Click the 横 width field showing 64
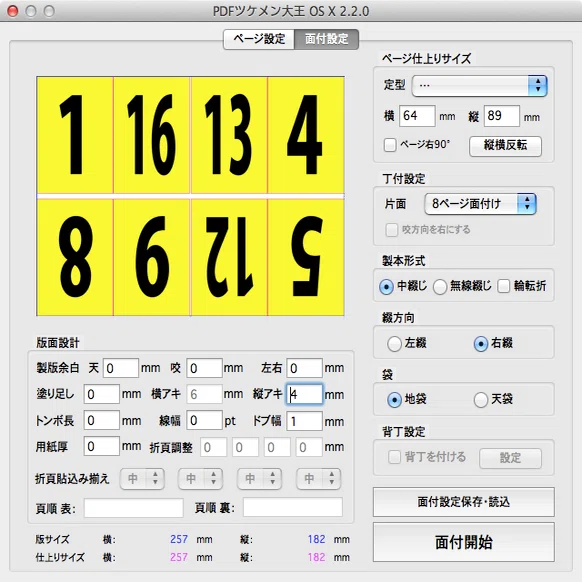Image resolution: width=582 pixels, height=582 pixels. (x=417, y=116)
